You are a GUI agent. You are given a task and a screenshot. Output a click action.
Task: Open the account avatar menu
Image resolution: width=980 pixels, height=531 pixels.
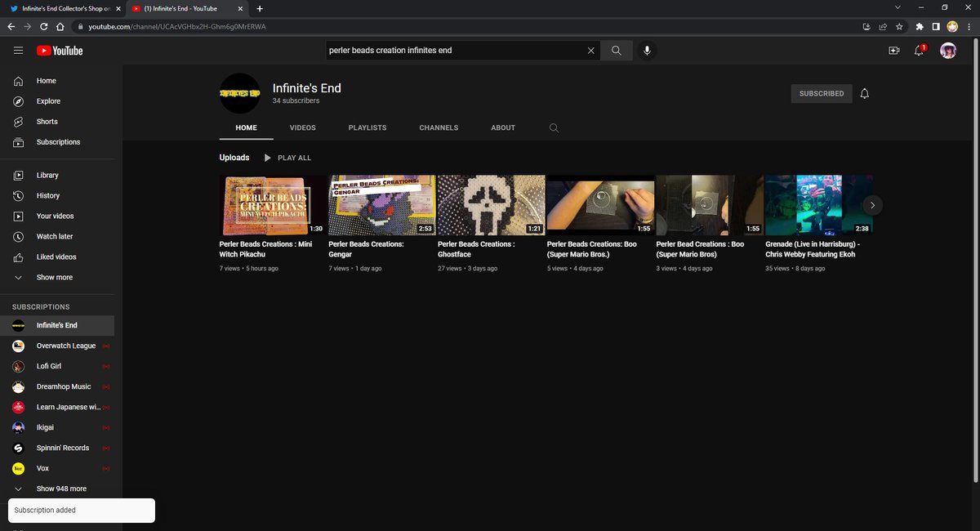[x=948, y=51]
